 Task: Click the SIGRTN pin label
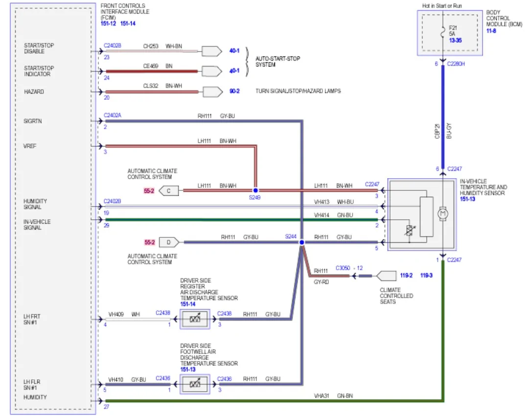(x=33, y=121)
